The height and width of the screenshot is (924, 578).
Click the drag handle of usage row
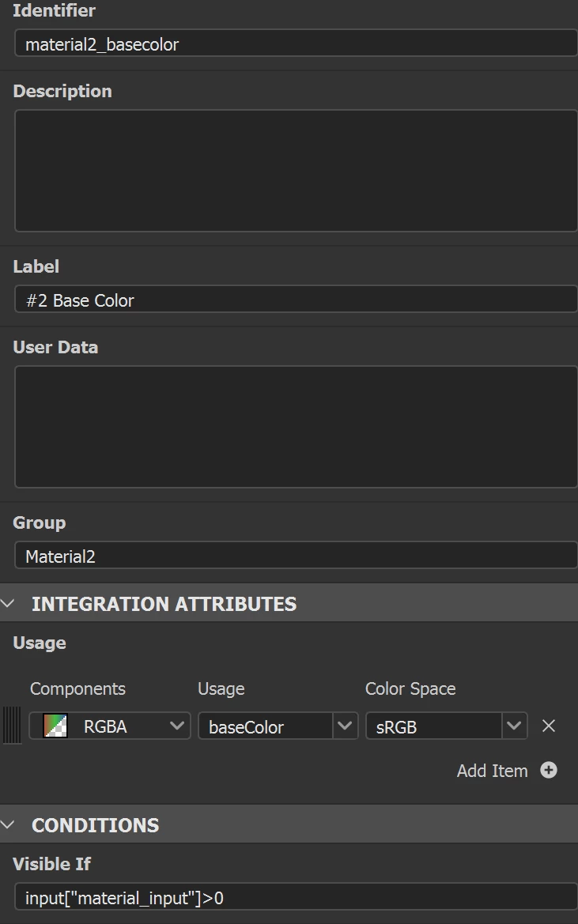(12, 726)
